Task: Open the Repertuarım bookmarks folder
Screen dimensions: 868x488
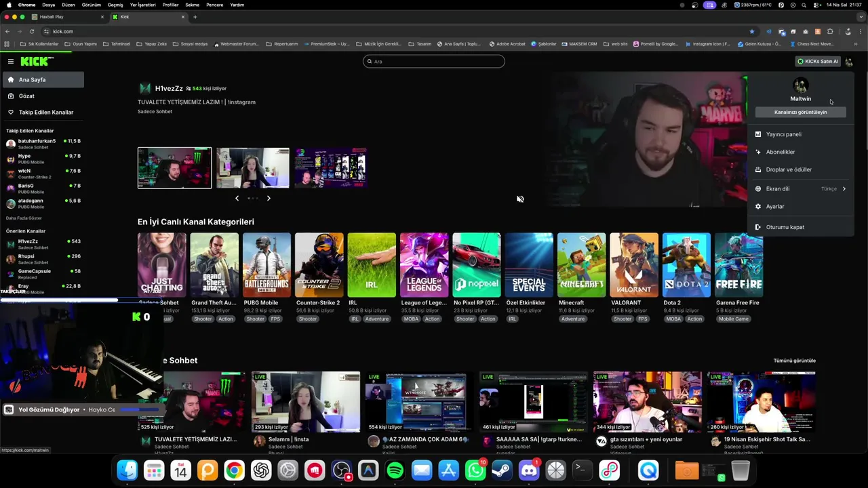Action: 282,44
